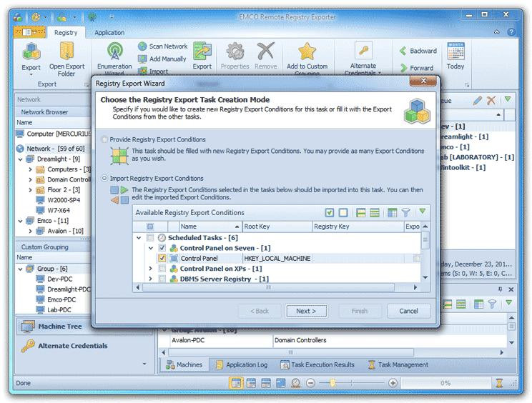Click Cancel in the Registry Export Wizard
Screen dimensions: 532x403
409,311
